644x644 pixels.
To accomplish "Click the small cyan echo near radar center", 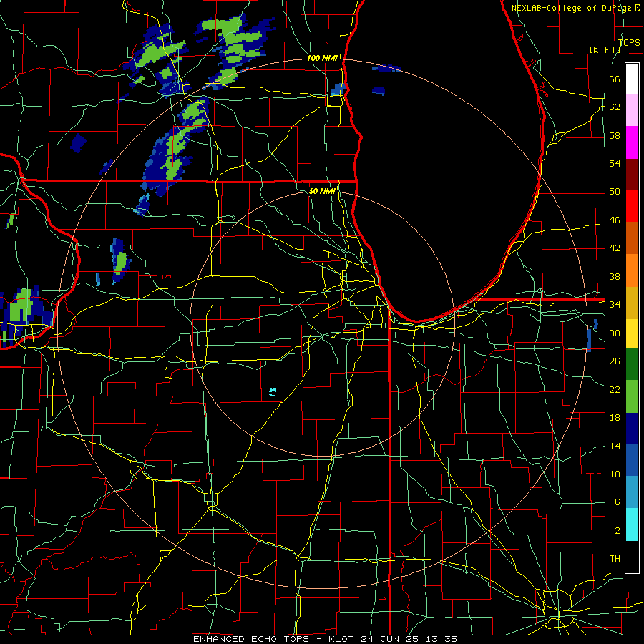I will point(273,392).
